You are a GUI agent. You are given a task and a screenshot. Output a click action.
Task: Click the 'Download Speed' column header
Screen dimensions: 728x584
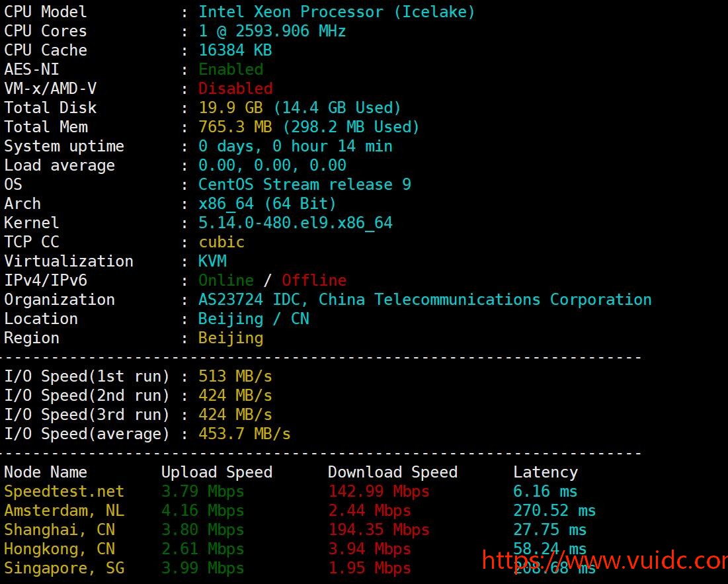pyautogui.click(x=393, y=472)
